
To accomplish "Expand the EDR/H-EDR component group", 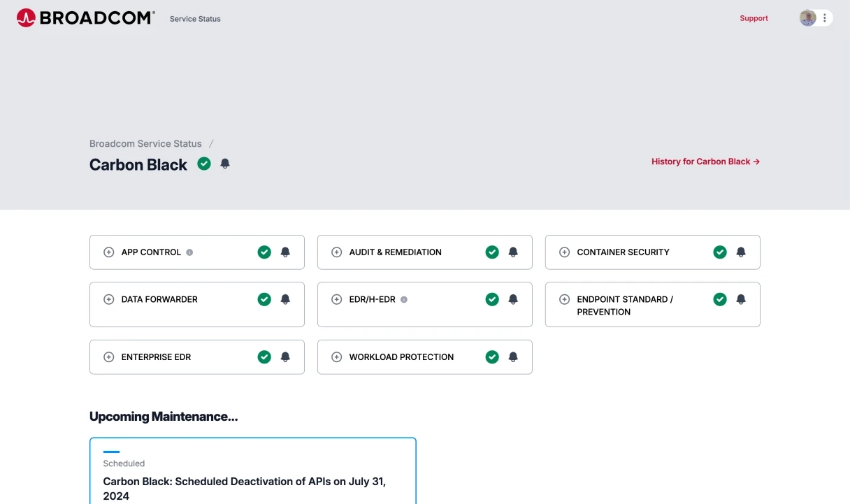I will [x=337, y=299].
